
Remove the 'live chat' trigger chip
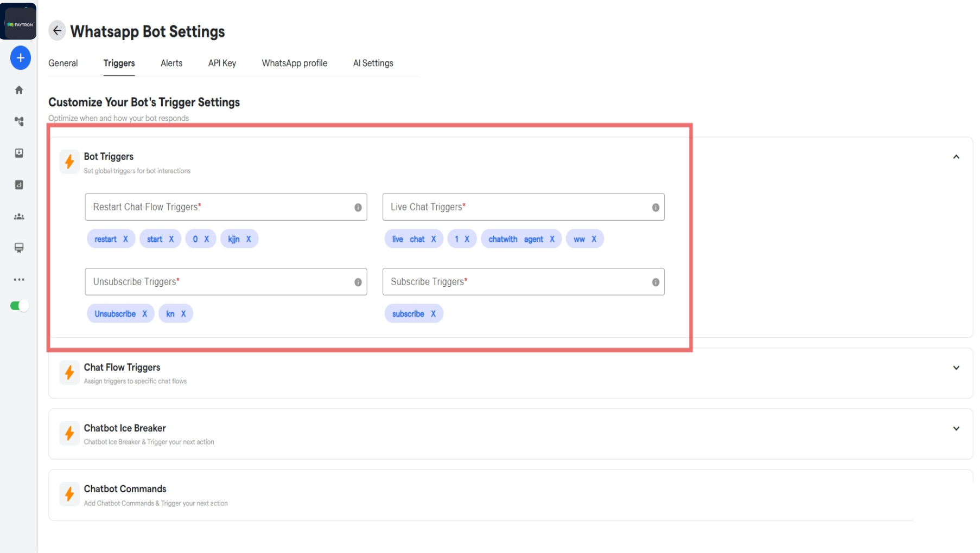[434, 239]
